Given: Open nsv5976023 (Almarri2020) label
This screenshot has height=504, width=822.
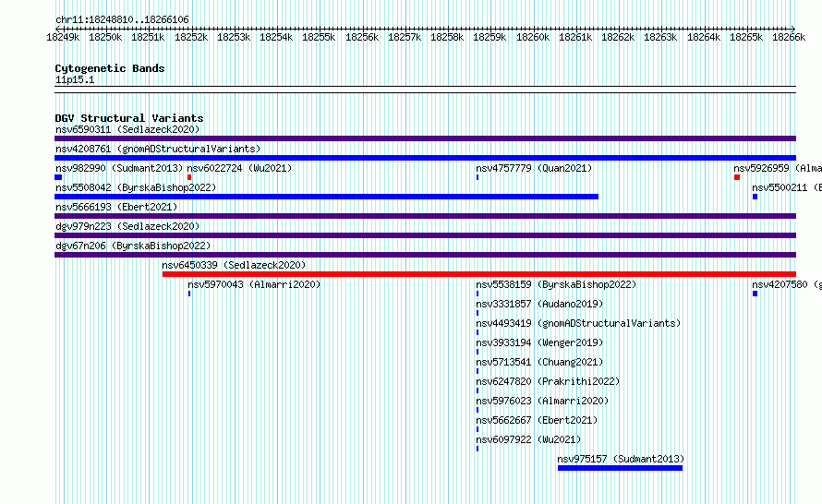Looking at the screenshot, I should 542,401.
